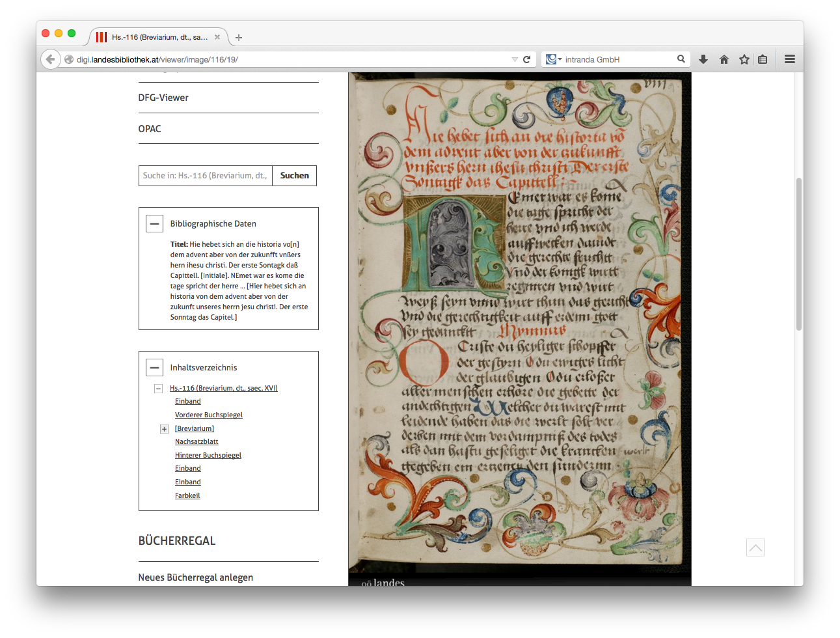
Task: Click the page vertical scrollbar thumb
Action: (799, 254)
